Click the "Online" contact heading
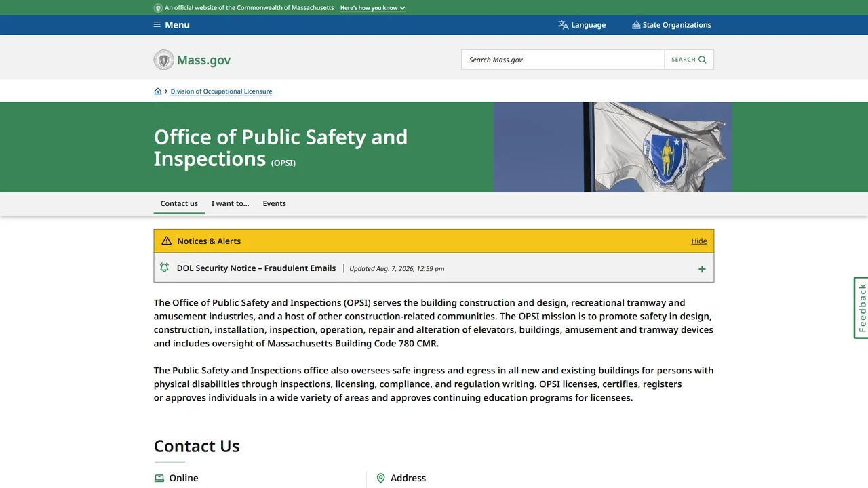Image resolution: width=868 pixels, height=488 pixels. point(184,479)
